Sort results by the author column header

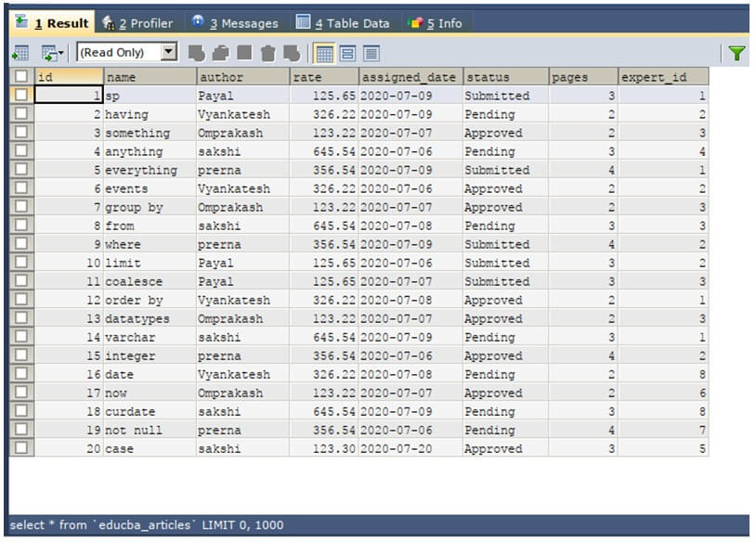(x=240, y=77)
